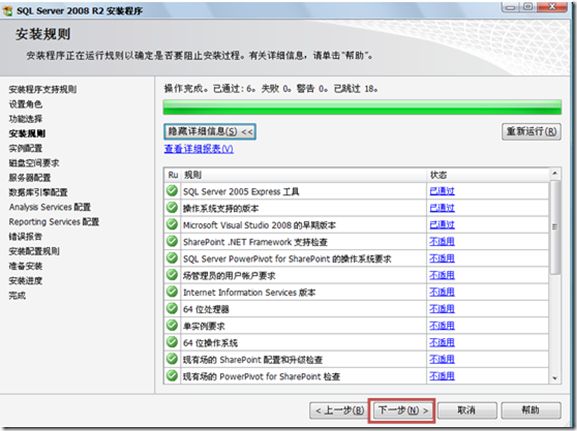Click the SQL Server installer title bar icon
This screenshot has height=431, width=577.
7,11
